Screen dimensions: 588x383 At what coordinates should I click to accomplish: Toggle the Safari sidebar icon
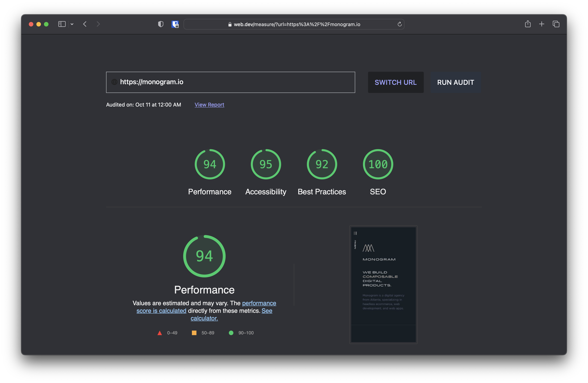[62, 24]
